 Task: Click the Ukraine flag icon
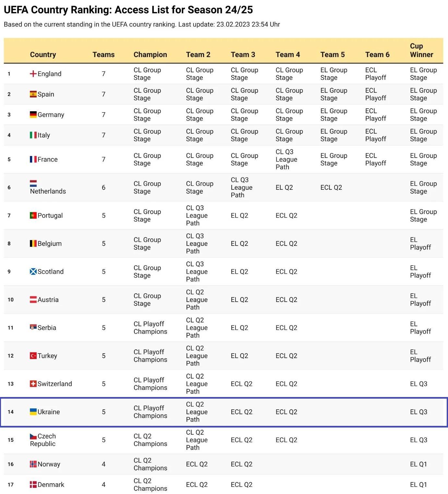point(33,412)
